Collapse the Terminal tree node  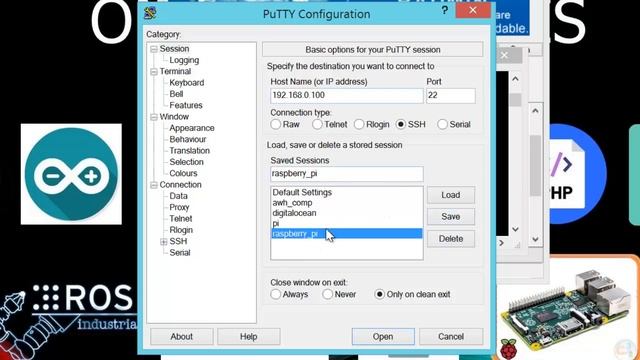tap(154, 72)
